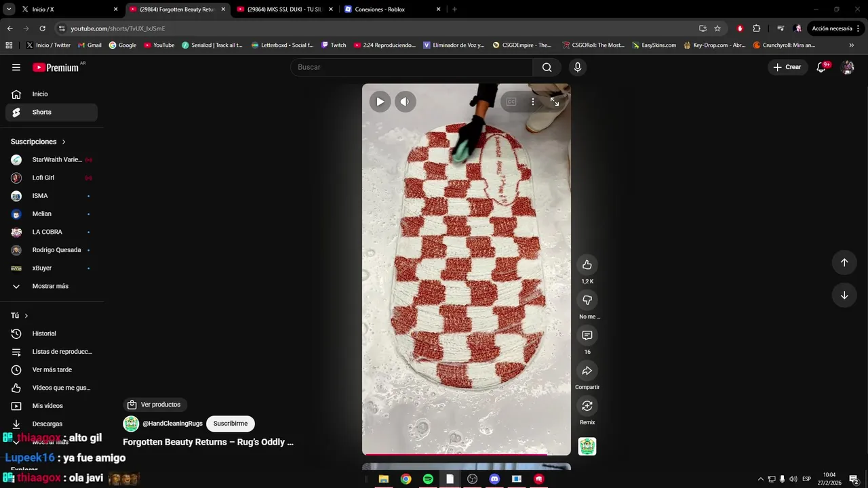This screenshot has width=868, height=488.
Task: Open the account avatar menu
Action: point(847,67)
